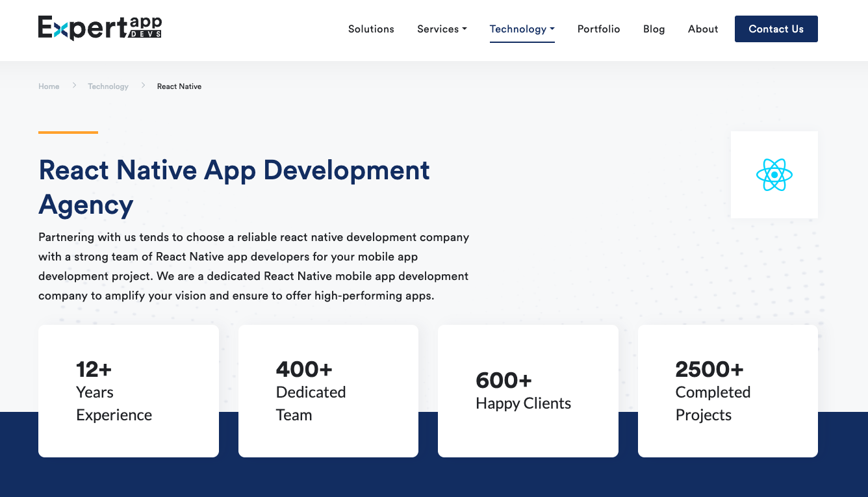Open the Technology breadcrumb link

click(x=108, y=86)
